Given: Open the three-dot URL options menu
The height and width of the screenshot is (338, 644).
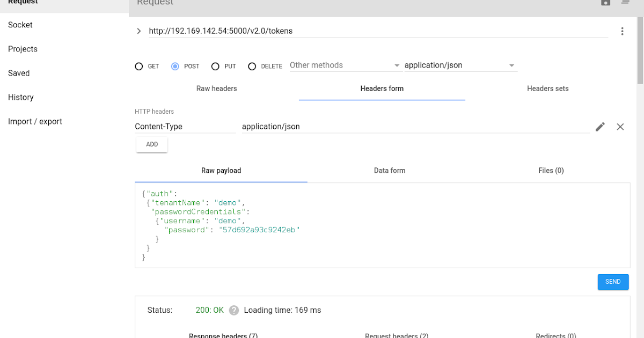Looking at the screenshot, I should pyautogui.click(x=622, y=31).
